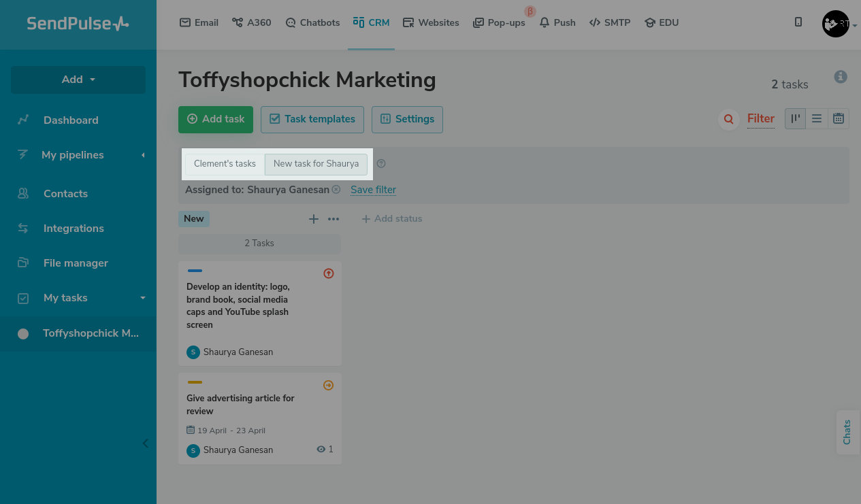Viewport: 861px width, 504px height.
Task: Collapse the left sidebar with the arrow
Action: click(x=145, y=443)
